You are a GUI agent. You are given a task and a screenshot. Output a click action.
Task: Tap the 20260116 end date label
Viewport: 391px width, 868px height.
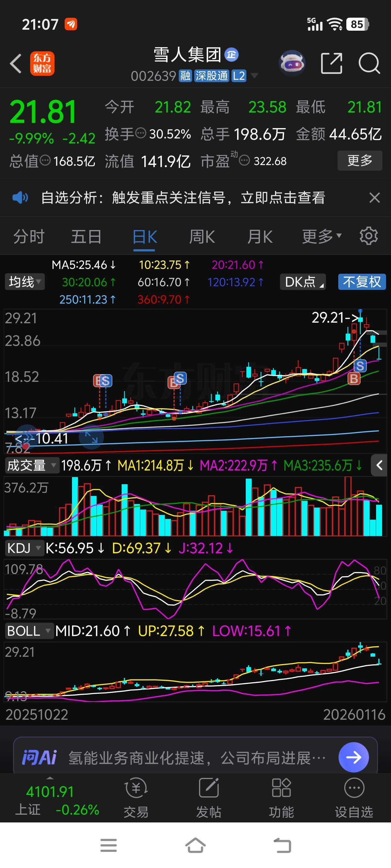click(x=354, y=714)
